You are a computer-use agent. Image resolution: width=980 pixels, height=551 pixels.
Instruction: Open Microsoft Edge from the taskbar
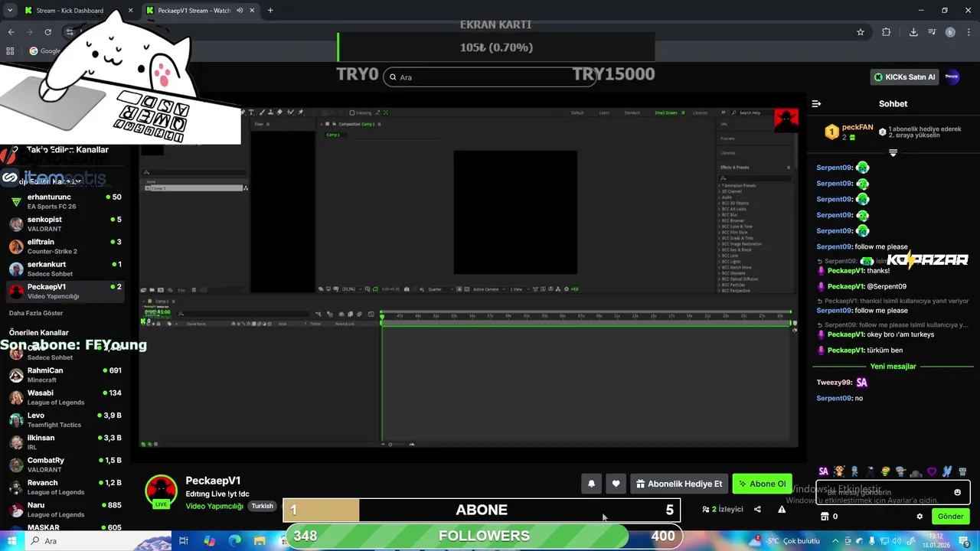click(x=234, y=540)
